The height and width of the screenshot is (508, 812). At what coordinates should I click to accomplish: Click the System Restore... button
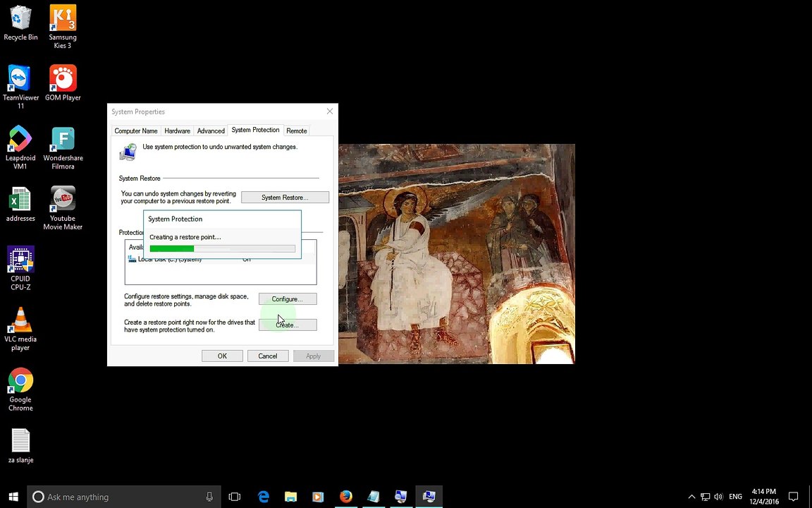point(285,198)
